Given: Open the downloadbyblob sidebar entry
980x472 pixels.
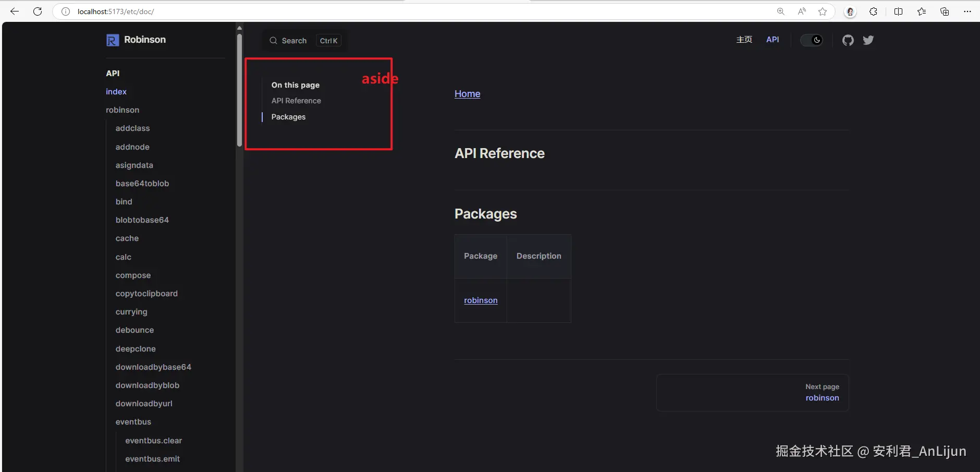Looking at the screenshot, I should [148, 385].
